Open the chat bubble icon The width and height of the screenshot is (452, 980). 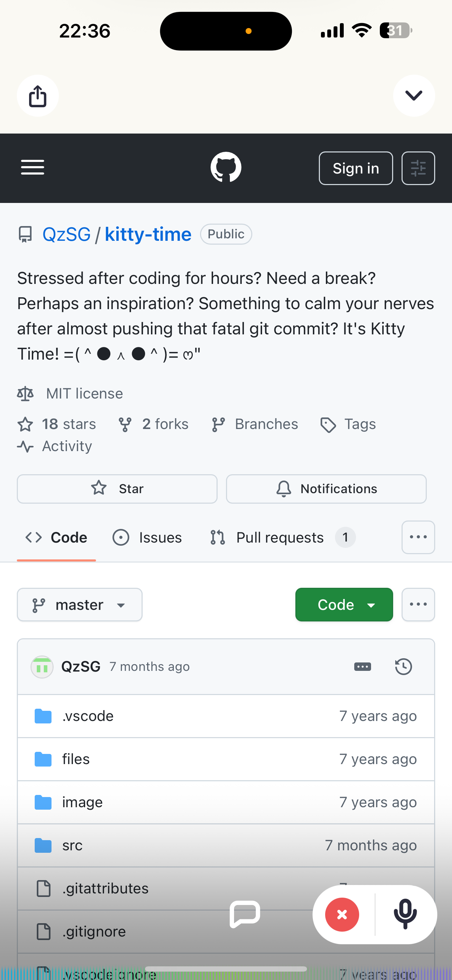tap(245, 914)
